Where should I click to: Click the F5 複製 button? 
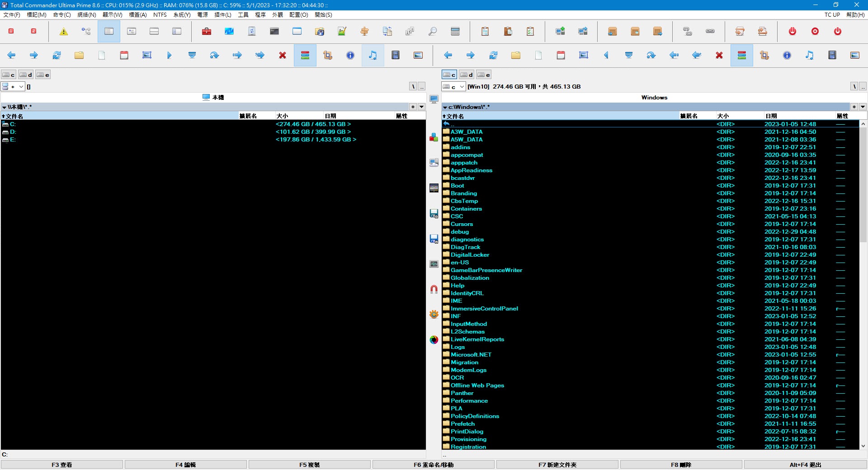coord(310,465)
